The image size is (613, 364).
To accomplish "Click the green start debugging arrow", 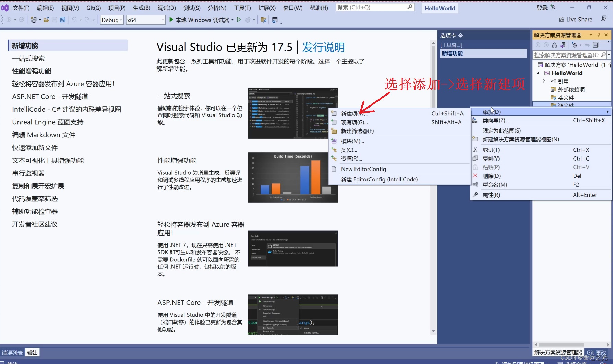I will click(x=171, y=20).
